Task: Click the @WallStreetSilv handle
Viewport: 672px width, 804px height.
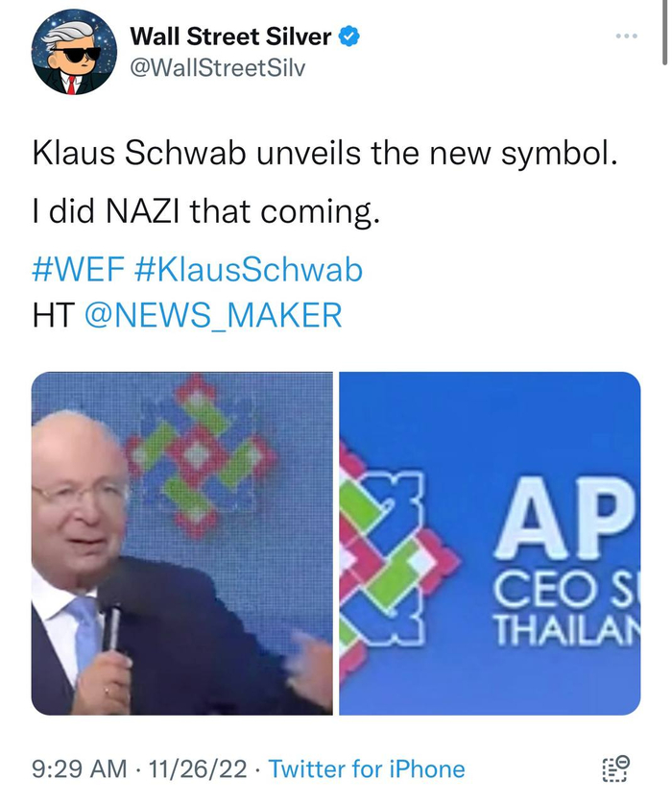Action: click(x=218, y=69)
